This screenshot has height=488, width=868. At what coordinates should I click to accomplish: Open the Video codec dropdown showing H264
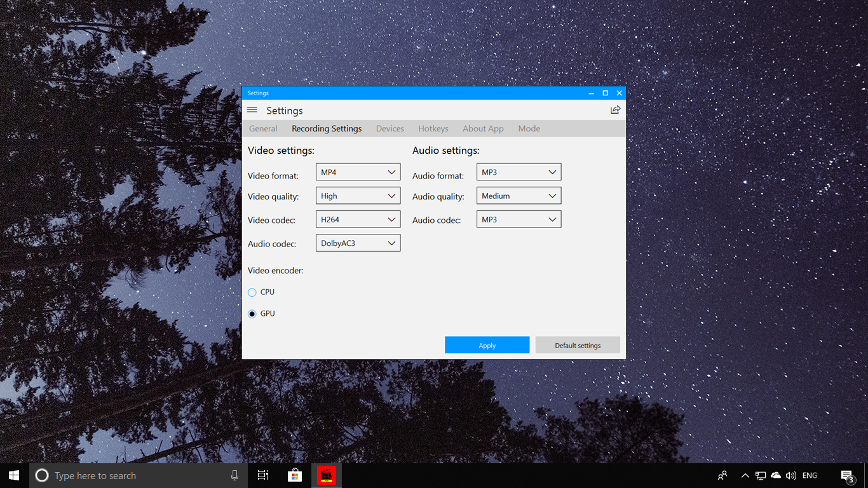click(358, 219)
